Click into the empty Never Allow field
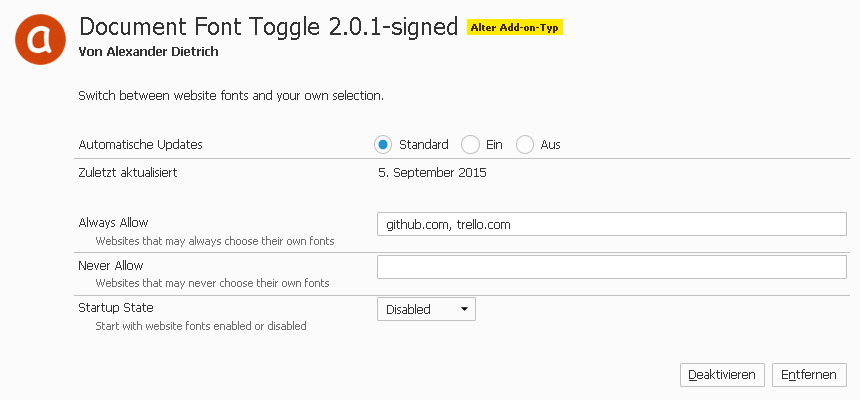860x400 pixels. [x=612, y=267]
